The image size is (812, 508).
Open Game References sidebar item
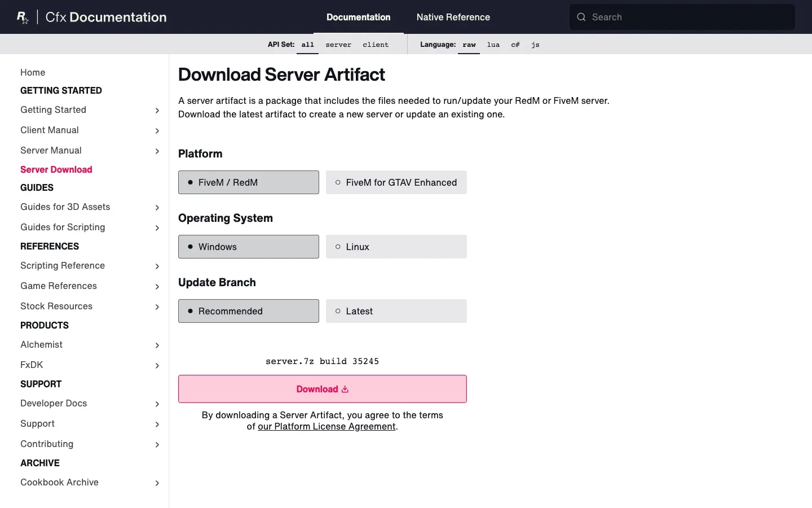(59, 286)
